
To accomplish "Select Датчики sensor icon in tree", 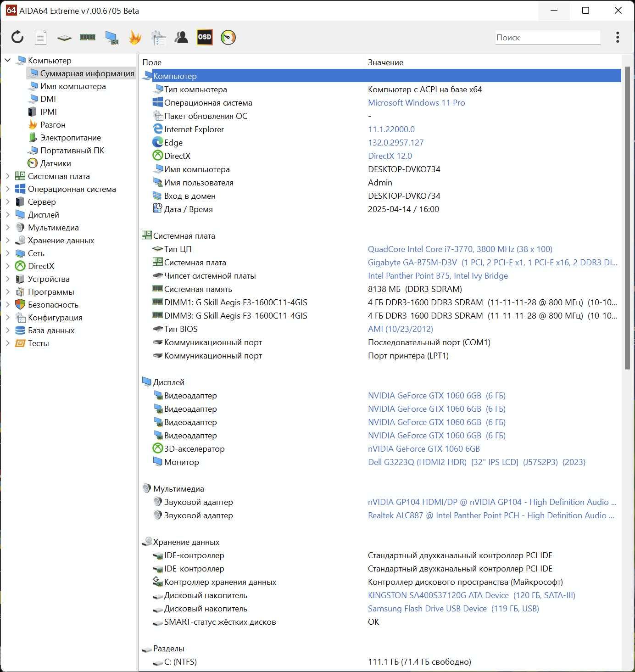I will click(33, 163).
